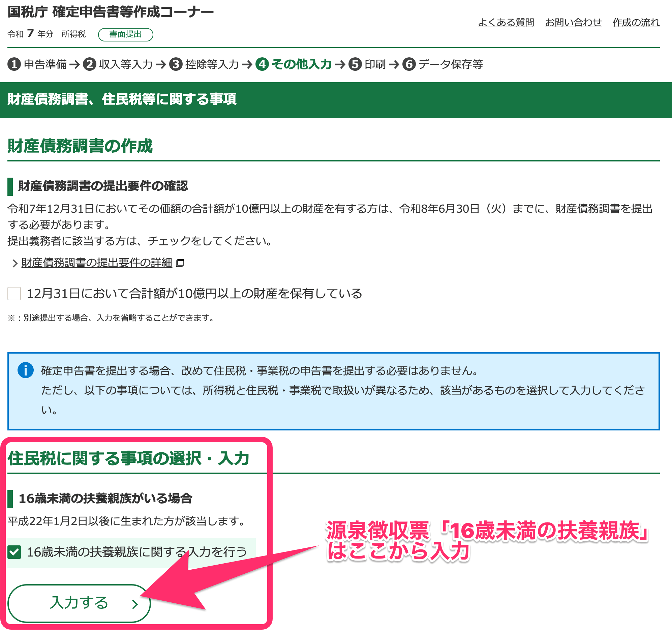The width and height of the screenshot is (672, 631).
Task: Click the external window icon beside 提出要件の詳細
Action: (x=180, y=263)
